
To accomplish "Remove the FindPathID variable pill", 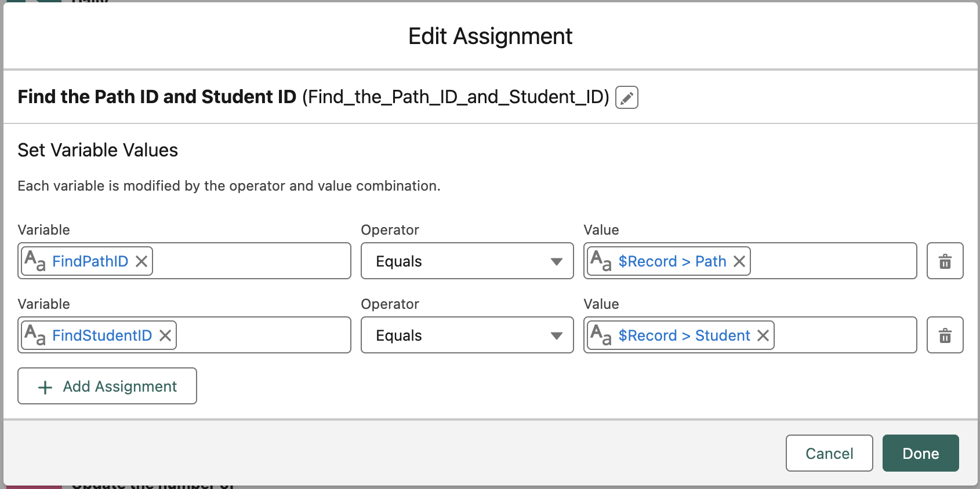I will 141,261.
